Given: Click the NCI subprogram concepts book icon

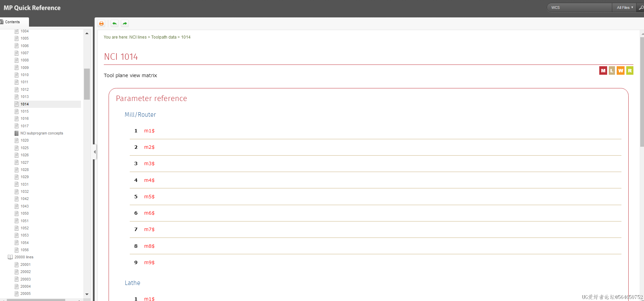Looking at the screenshot, I should pyautogui.click(x=16, y=133).
